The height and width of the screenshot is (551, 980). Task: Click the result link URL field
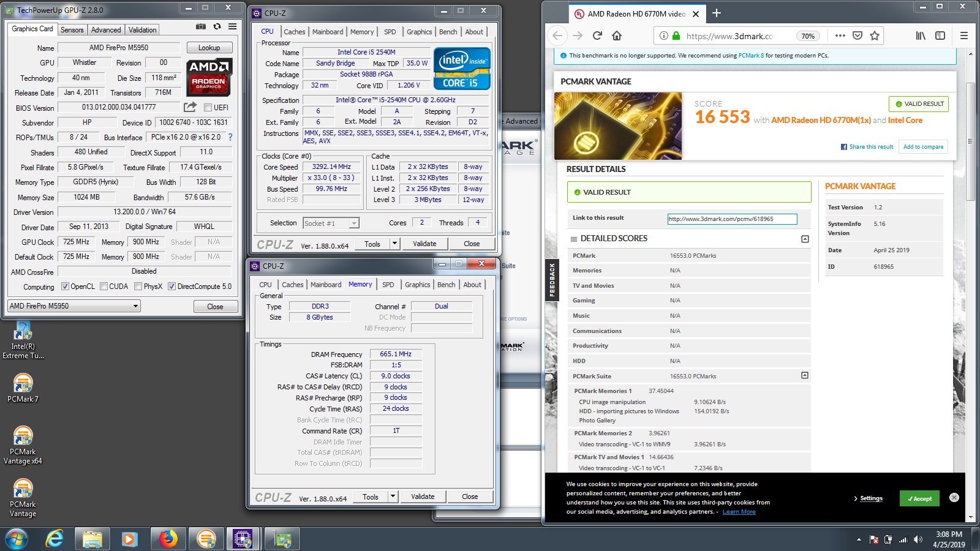click(732, 219)
